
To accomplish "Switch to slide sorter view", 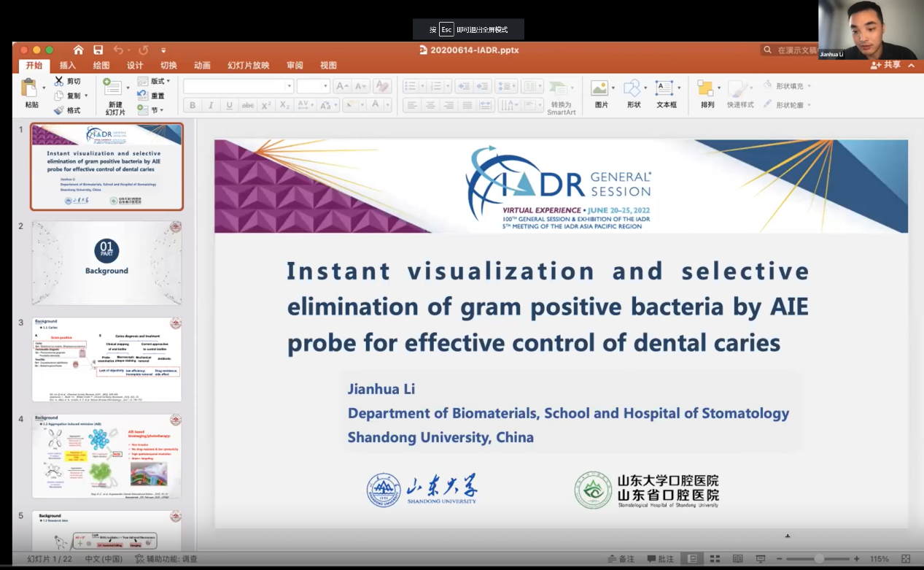I will point(715,559).
